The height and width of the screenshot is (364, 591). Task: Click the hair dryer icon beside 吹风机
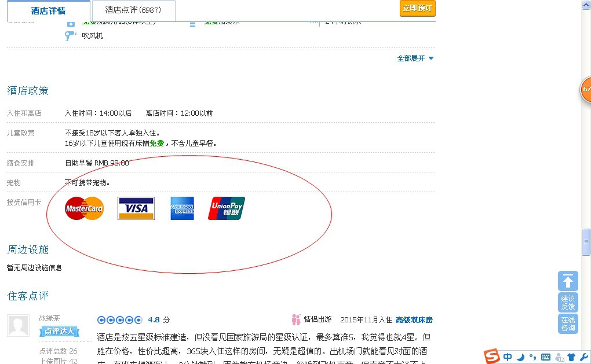[70, 36]
